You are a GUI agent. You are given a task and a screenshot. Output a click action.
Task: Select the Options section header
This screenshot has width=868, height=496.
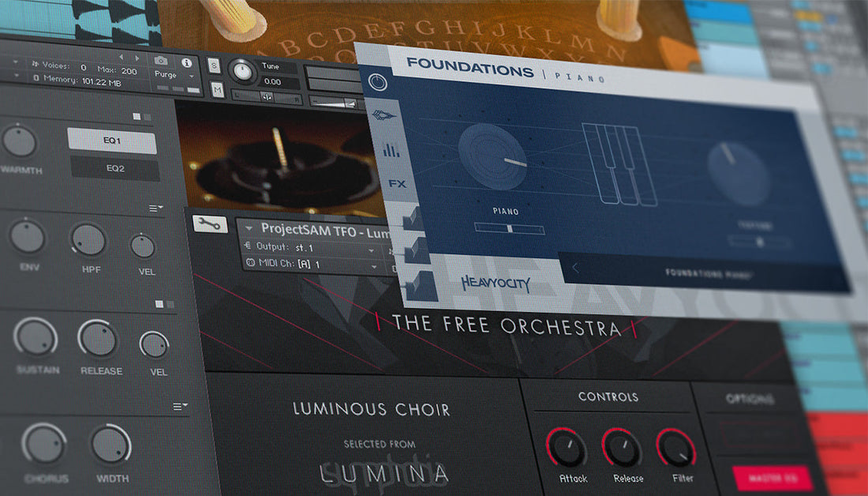coord(750,399)
